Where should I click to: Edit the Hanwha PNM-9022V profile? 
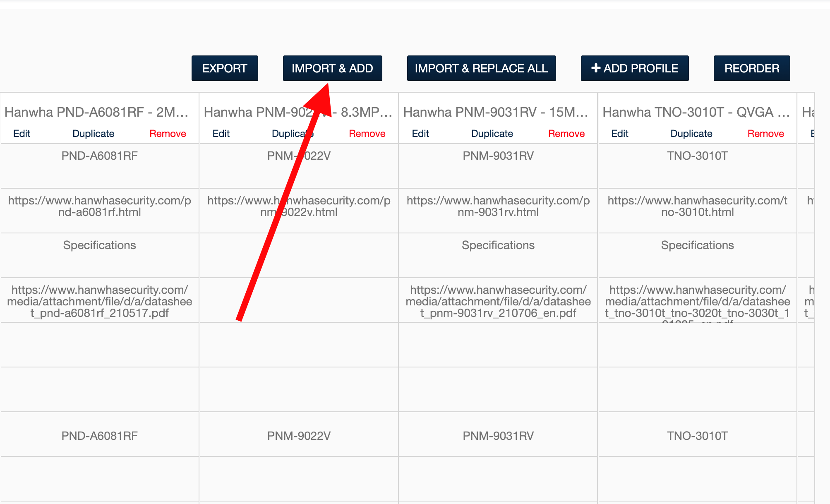pyautogui.click(x=221, y=134)
